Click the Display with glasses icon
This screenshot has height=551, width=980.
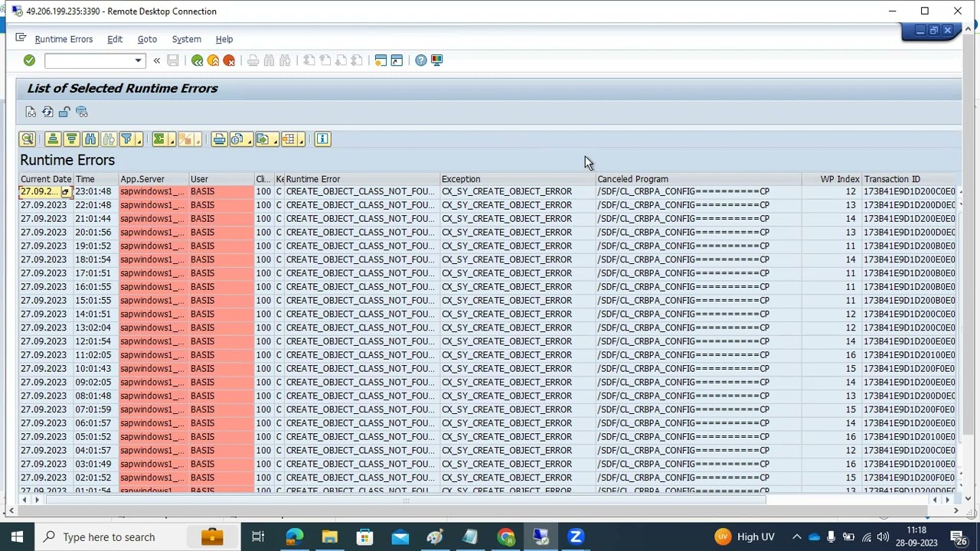coord(31,112)
